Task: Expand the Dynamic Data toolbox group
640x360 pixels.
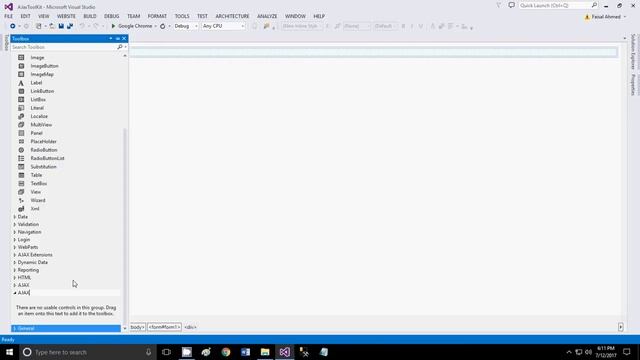Action: click(x=15, y=262)
